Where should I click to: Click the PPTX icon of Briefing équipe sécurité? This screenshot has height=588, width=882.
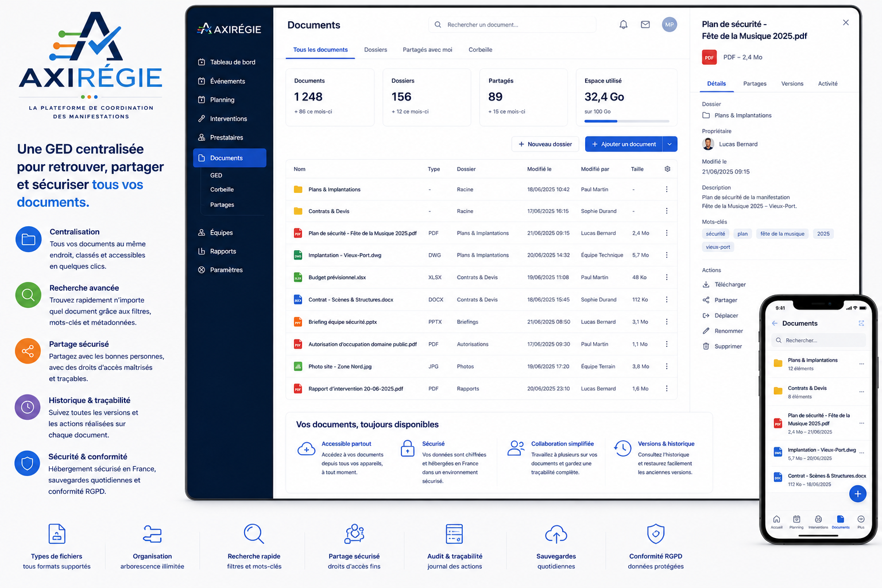tap(298, 322)
